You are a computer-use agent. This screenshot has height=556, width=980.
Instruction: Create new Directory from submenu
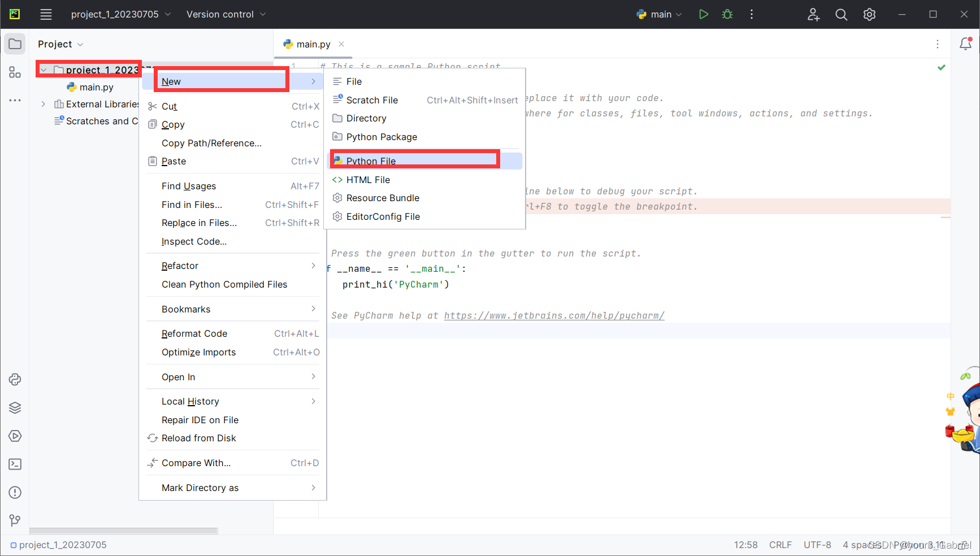425,118
